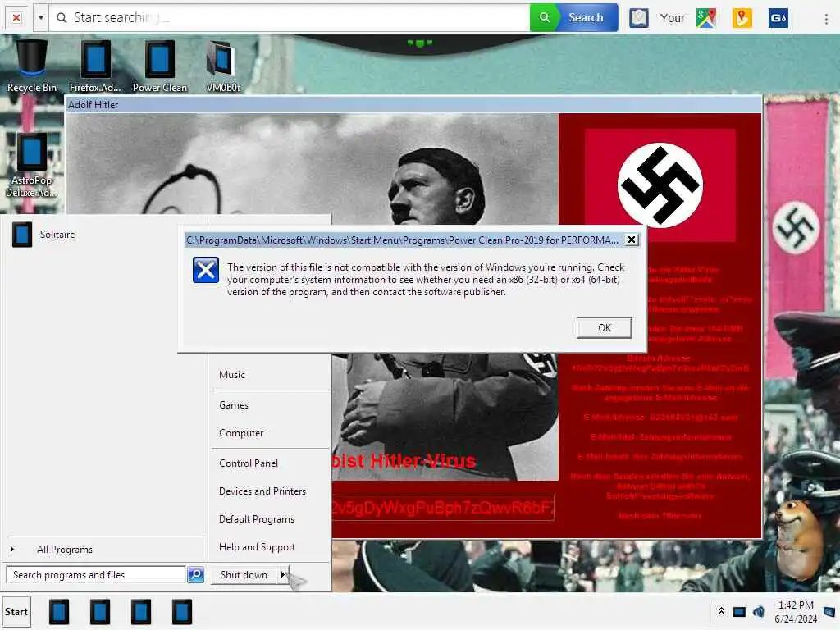
Task: Open Help and Support in the Start menu
Action: pyautogui.click(x=257, y=547)
